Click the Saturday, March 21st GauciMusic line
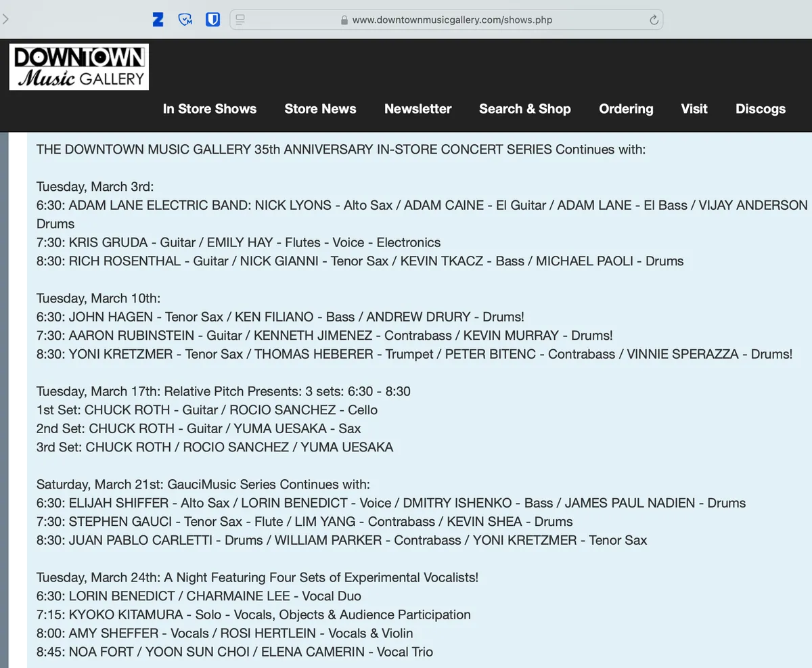The height and width of the screenshot is (668, 812). pos(203,485)
